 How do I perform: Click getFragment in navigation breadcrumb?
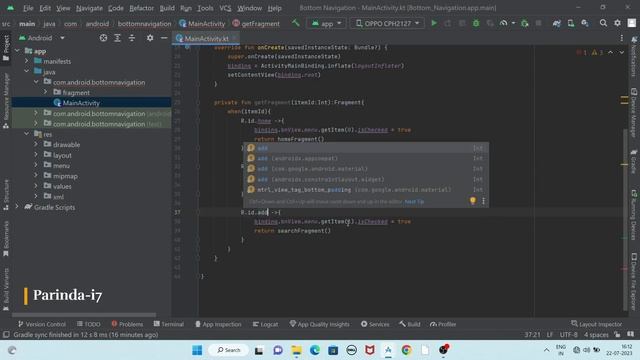tap(260, 24)
